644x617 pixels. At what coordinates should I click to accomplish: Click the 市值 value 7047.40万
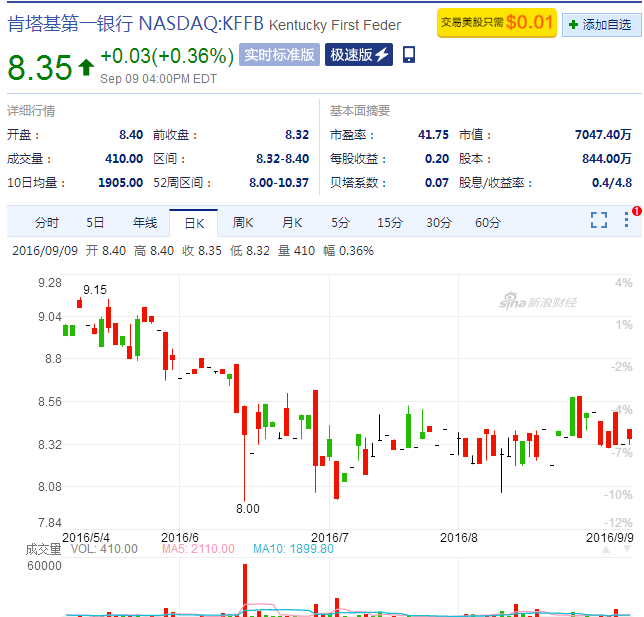tap(603, 135)
